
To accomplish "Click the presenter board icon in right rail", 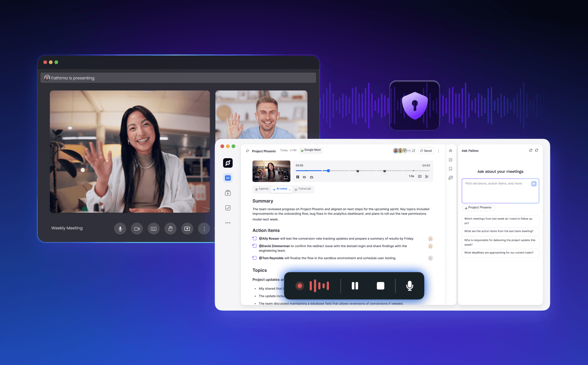I will [450, 178].
